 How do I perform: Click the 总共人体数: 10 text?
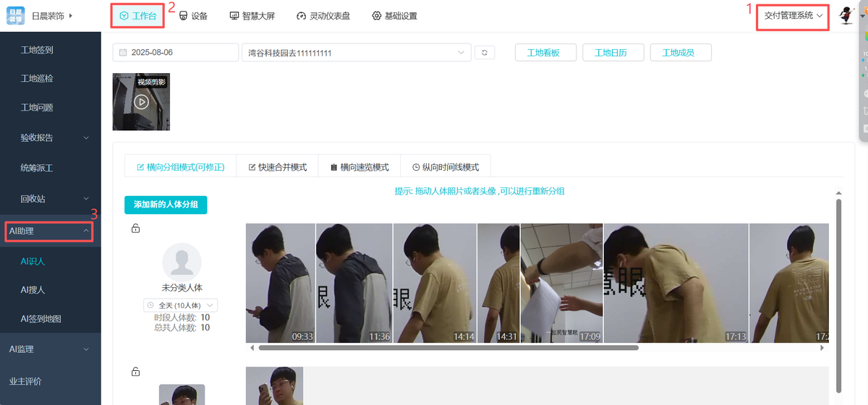(182, 328)
